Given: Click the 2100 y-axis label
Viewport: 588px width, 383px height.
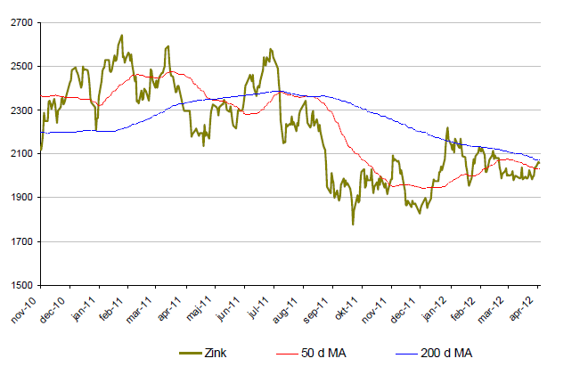Looking at the screenshot, I should [x=22, y=154].
